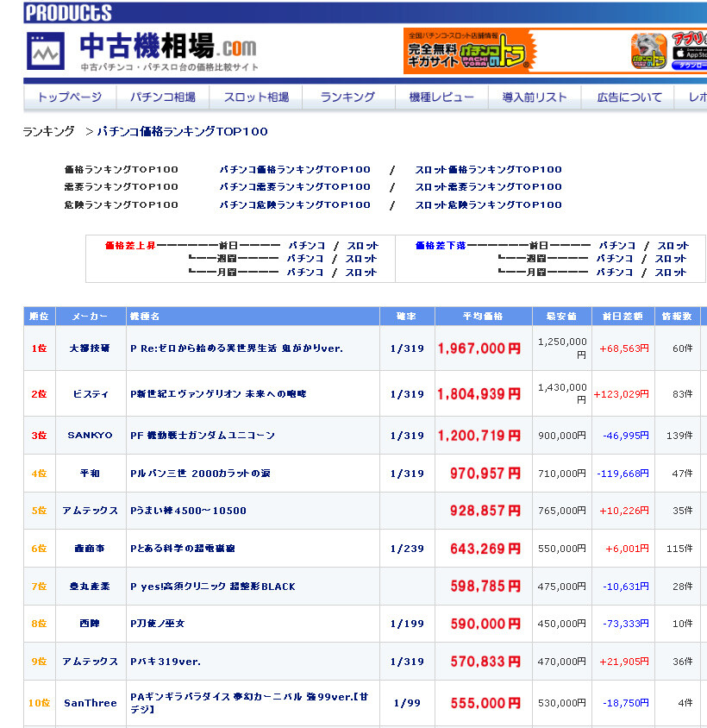Viewport: 707px width, 728px height.
Task: Click listing count 115件
Action: pyautogui.click(x=679, y=549)
